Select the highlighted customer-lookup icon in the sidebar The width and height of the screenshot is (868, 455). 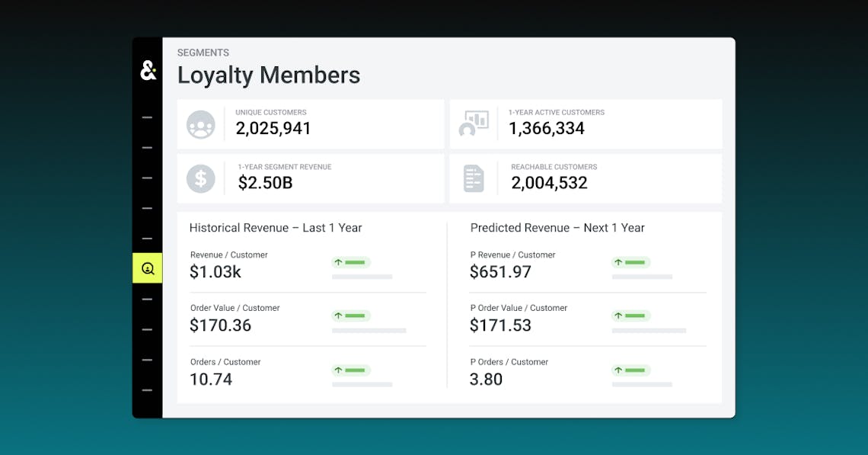tap(148, 268)
